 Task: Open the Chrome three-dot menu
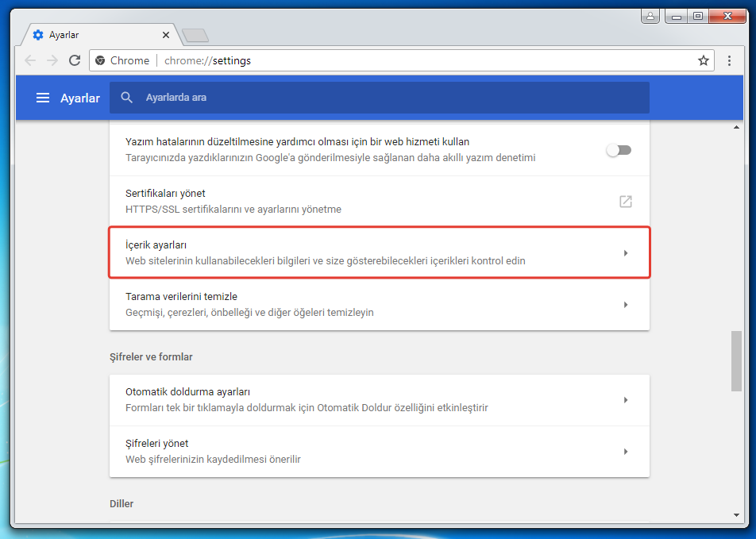click(729, 60)
